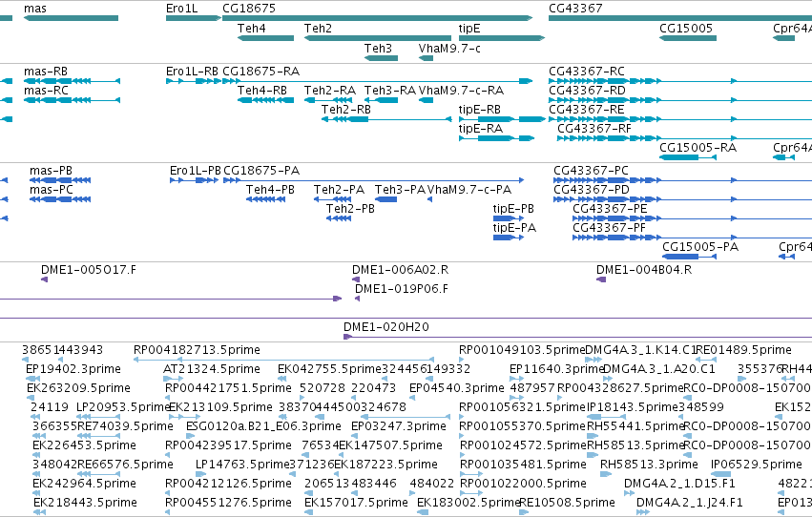
Task: Select EST EK042755.5prime
Action: [x=281, y=379]
